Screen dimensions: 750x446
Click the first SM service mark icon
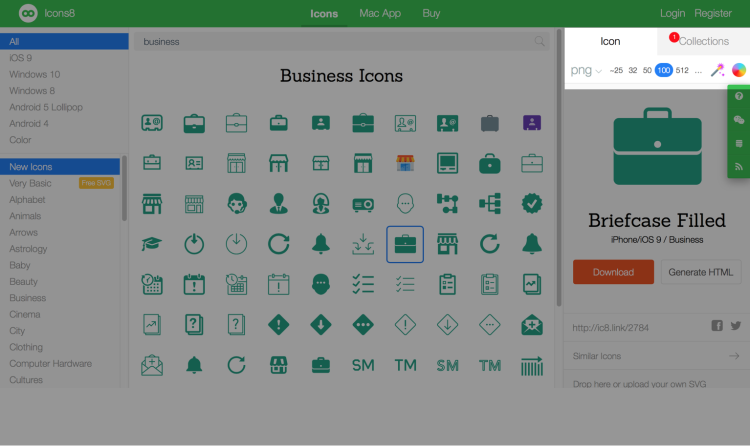[363, 366]
